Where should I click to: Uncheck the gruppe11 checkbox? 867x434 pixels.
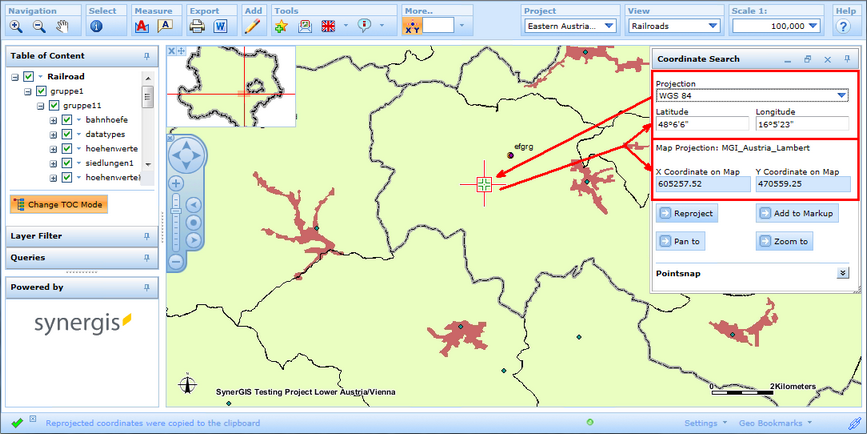(x=54, y=106)
